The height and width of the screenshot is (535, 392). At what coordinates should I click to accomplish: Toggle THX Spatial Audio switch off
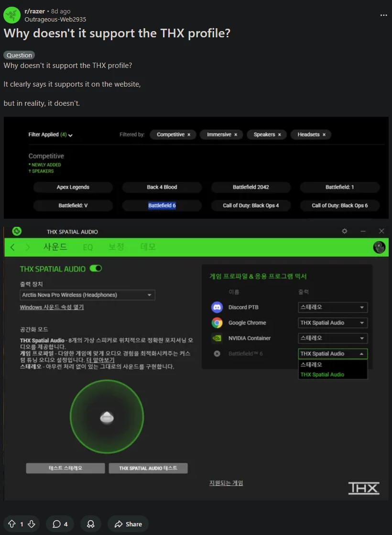96,268
